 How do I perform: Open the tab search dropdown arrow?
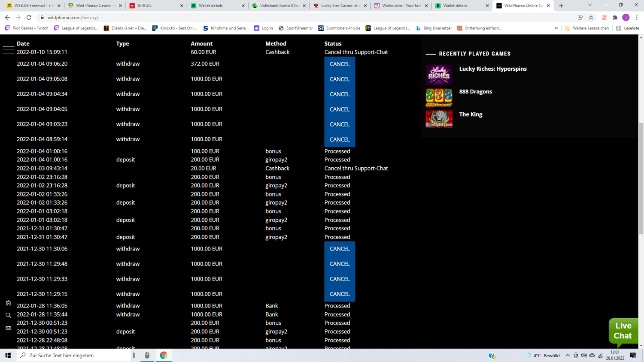590,5
